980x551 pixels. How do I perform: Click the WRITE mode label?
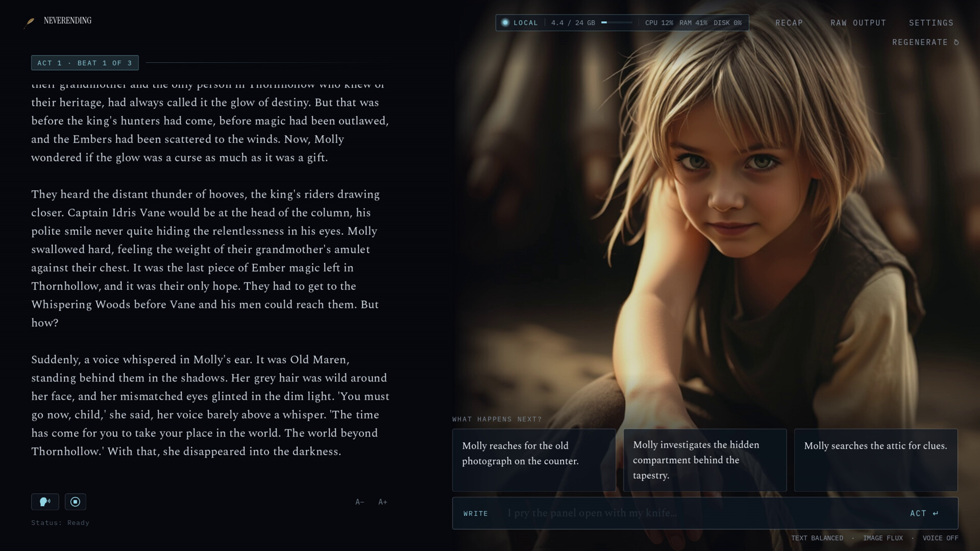click(x=476, y=514)
